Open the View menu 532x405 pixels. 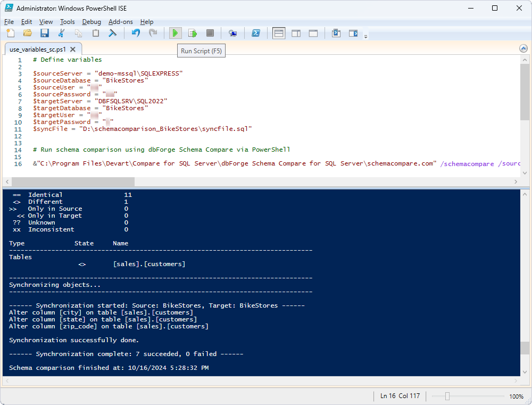click(46, 22)
